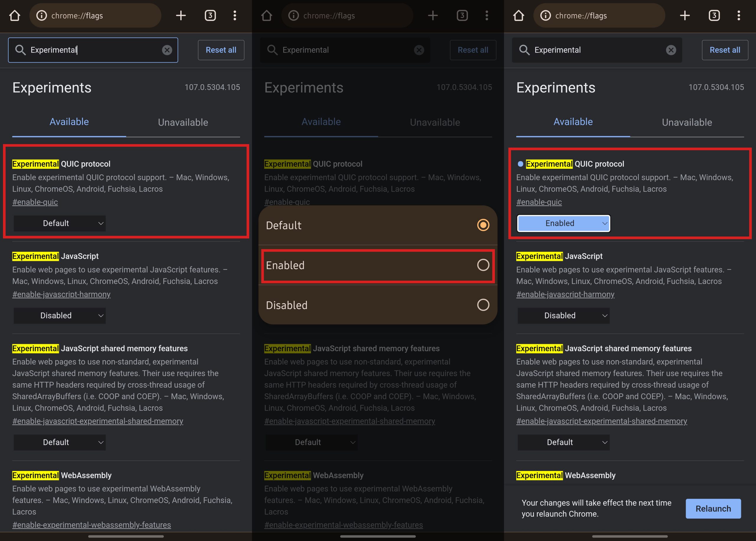Screen dimensions: 756x541
Task: Open tab switcher showing 3 tabs in right panel
Action: coord(714,15)
